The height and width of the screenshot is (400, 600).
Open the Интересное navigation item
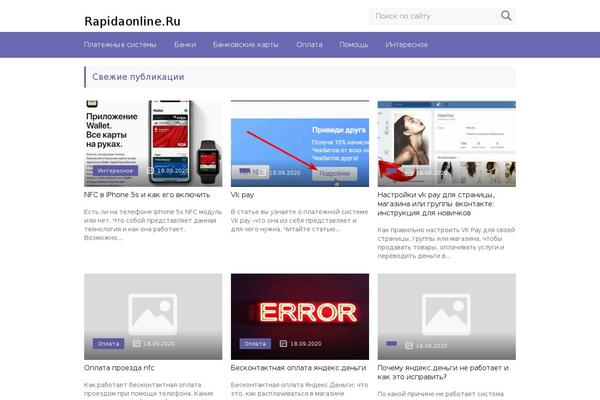click(x=406, y=45)
